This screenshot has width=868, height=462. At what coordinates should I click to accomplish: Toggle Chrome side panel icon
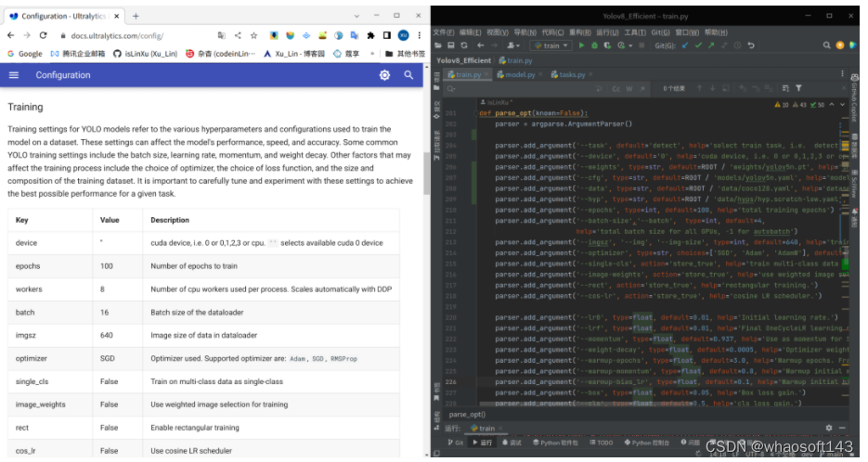click(387, 35)
